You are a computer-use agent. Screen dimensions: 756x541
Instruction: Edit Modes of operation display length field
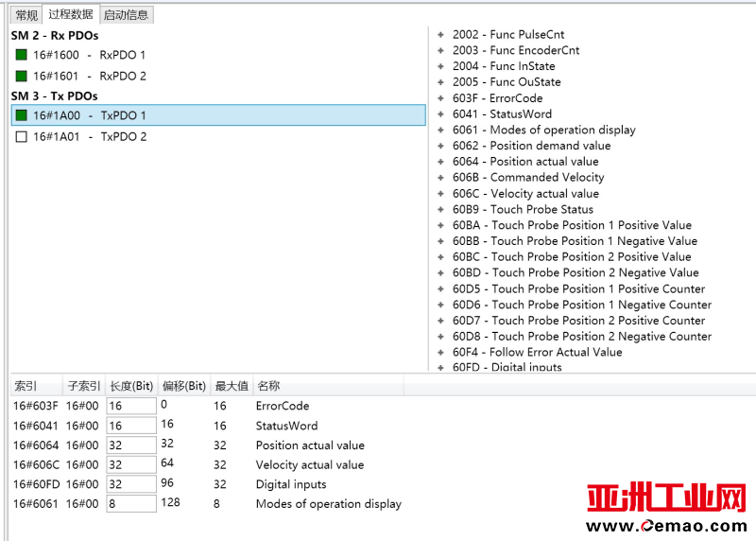click(131, 504)
